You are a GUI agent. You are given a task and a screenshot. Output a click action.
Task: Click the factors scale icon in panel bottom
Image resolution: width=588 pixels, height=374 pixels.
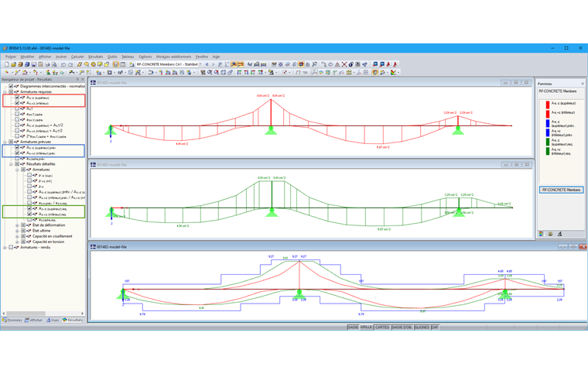pyautogui.click(x=550, y=234)
